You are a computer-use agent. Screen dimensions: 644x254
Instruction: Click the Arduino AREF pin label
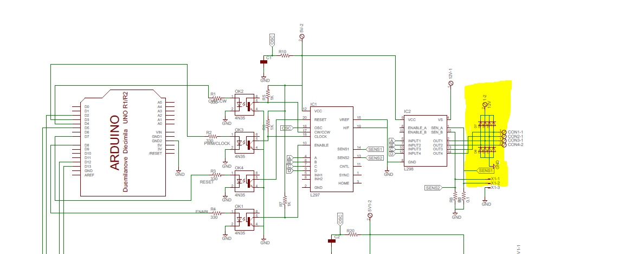(x=88, y=175)
